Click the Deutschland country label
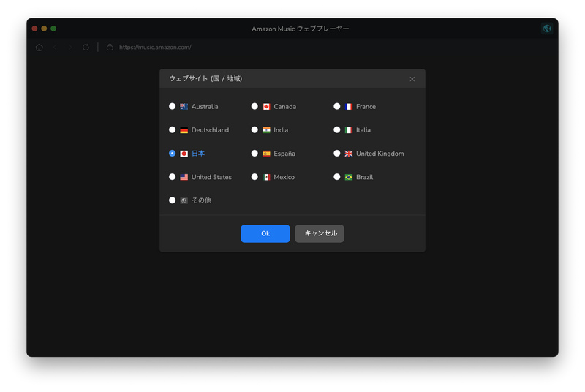Screen dimensions: 585x392 (x=210, y=130)
